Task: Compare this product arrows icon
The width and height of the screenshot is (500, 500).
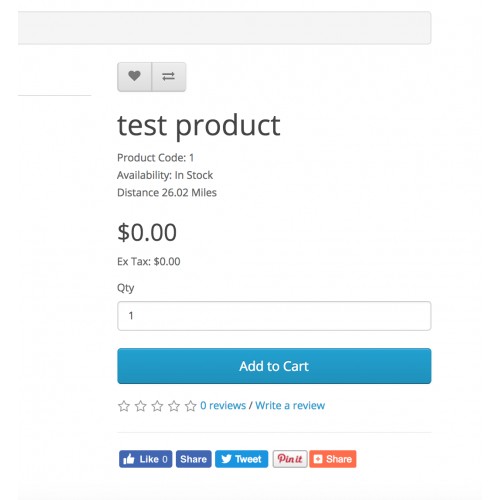Action: click(x=169, y=77)
